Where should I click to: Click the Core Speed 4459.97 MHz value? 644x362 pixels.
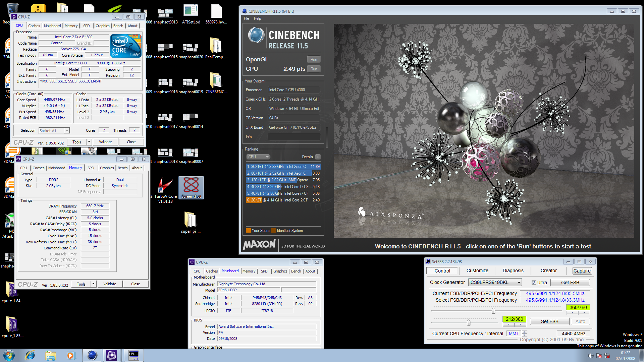coord(54,100)
